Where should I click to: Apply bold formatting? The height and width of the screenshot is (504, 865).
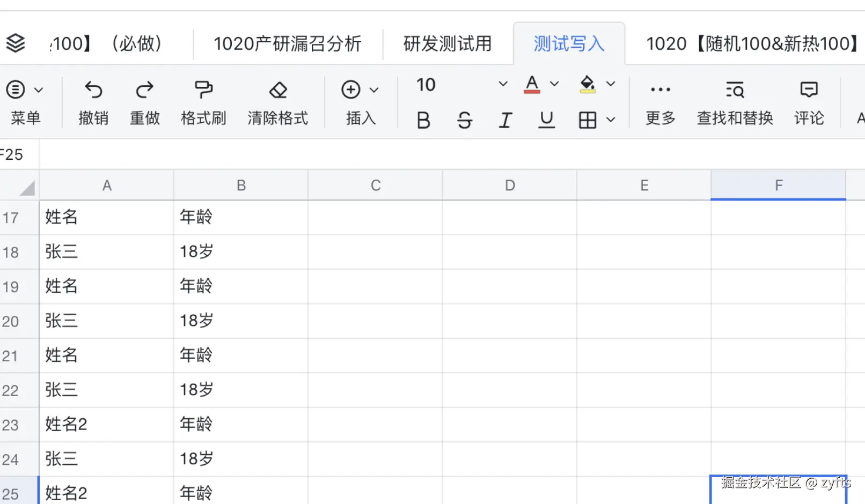[x=423, y=120]
